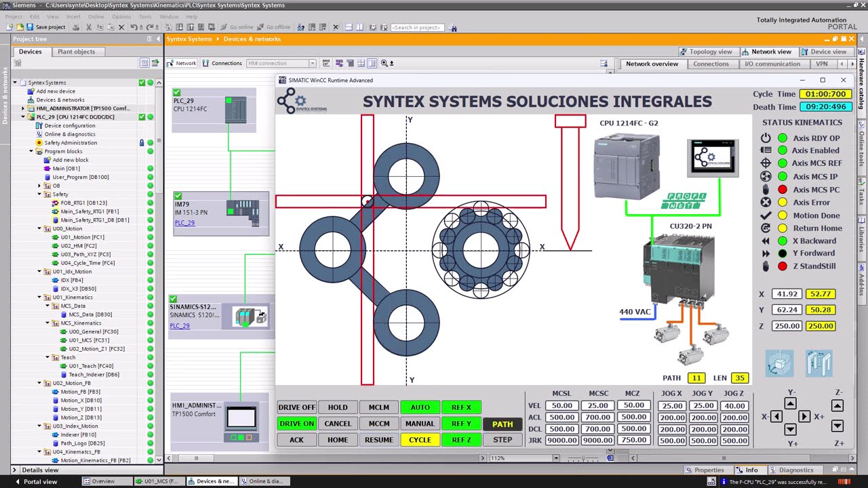Click X+ jog right arrow button
Screen dimensions: 868x488
pyautogui.click(x=804, y=416)
